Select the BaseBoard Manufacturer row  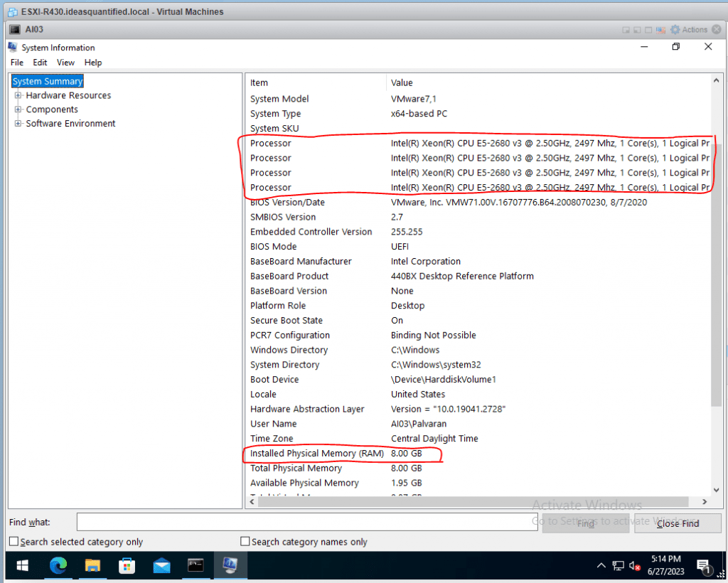coord(478,262)
